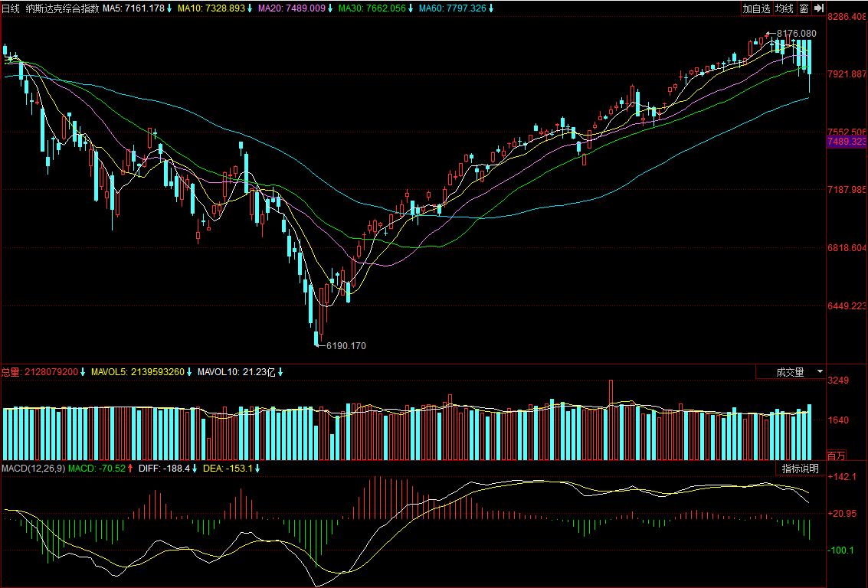Click the +20.95 MACD axis label
This screenshot has height=588, width=868.
842,514
